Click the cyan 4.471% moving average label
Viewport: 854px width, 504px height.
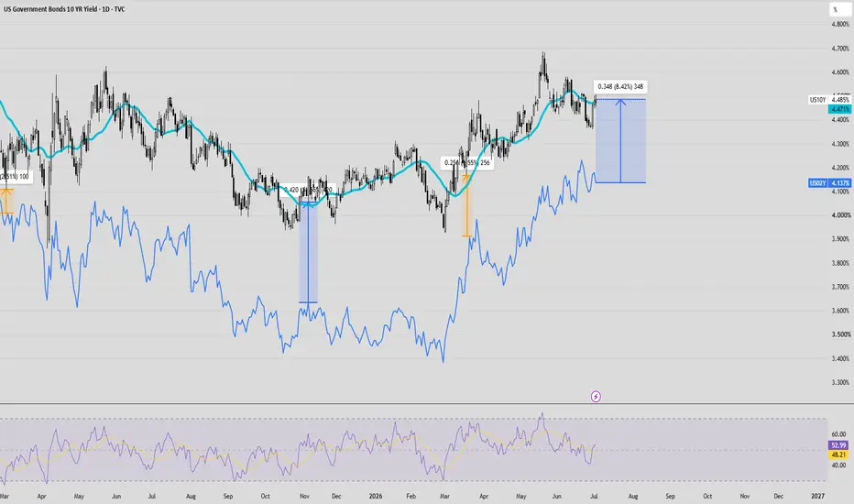(x=839, y=110)
